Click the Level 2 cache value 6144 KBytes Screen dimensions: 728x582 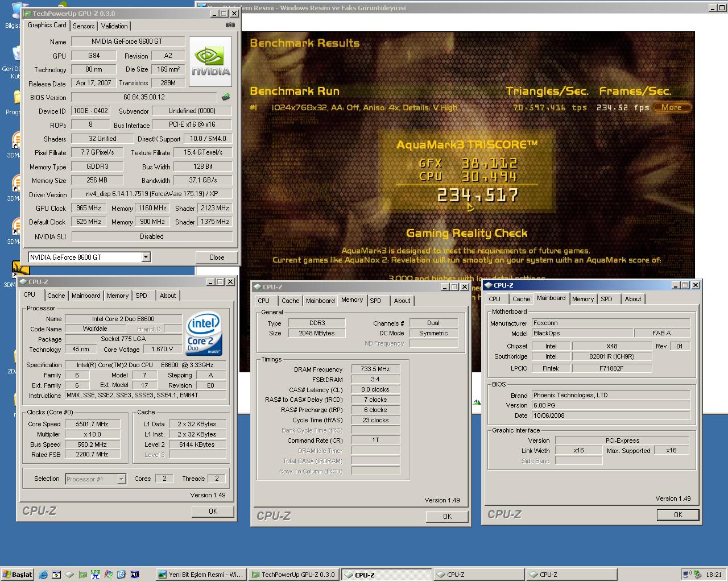197,444
